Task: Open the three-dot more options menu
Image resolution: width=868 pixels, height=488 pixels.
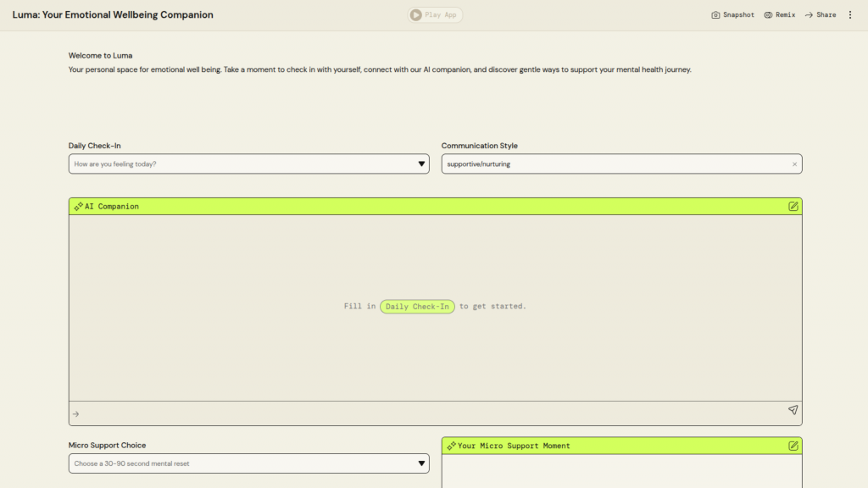Action: (x=850, y=15)
